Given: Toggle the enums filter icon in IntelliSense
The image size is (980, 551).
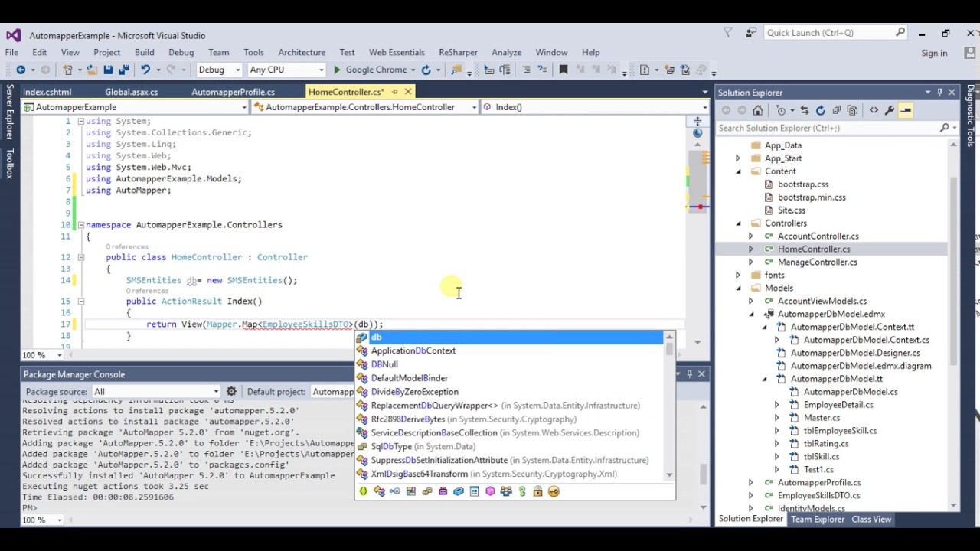Looking at the screenshot, I should click(427, 491).
